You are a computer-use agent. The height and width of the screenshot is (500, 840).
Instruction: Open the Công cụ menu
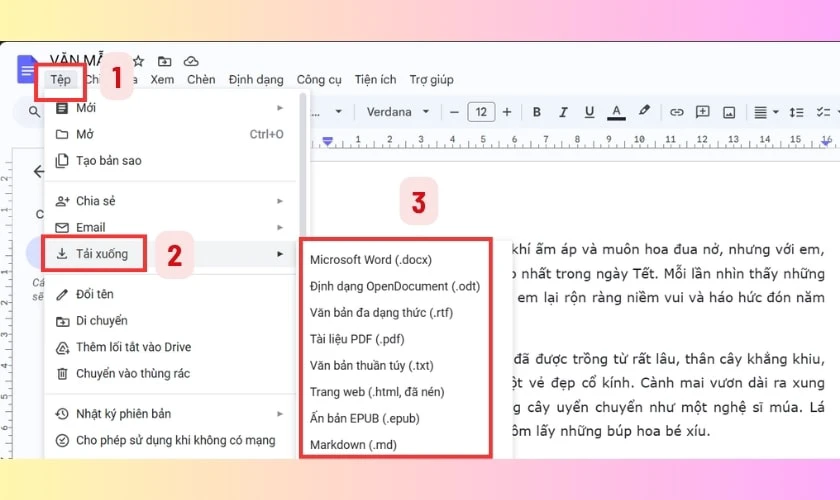(x=319, y=80)
